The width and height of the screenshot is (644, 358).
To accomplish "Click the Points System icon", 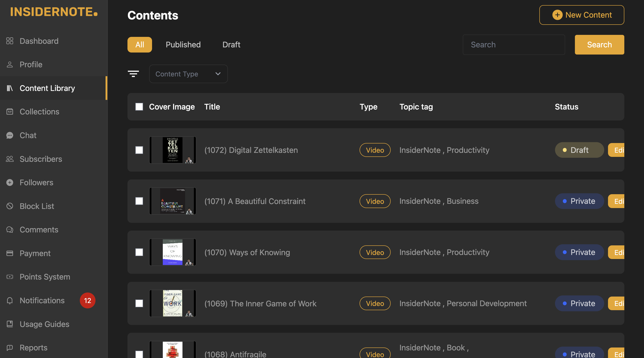I will (10, 277).
